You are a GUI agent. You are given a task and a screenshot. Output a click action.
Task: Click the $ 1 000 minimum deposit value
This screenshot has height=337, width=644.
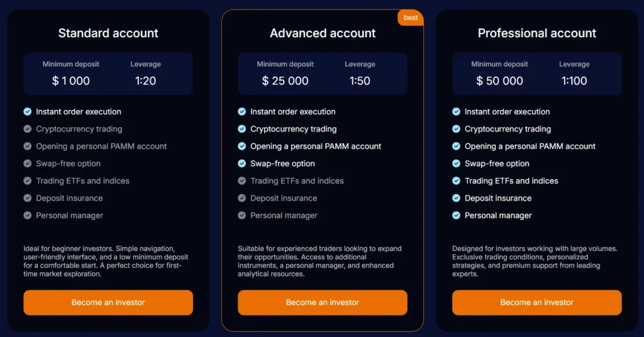71,81
